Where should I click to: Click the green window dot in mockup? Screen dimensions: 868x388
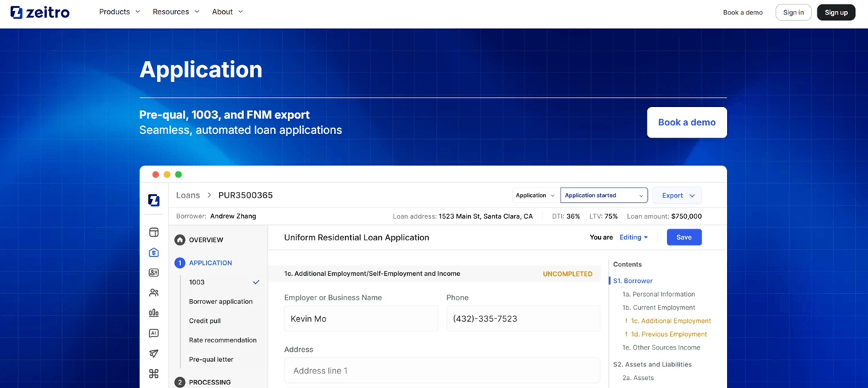pyautogui.click(x=179, y=174)
